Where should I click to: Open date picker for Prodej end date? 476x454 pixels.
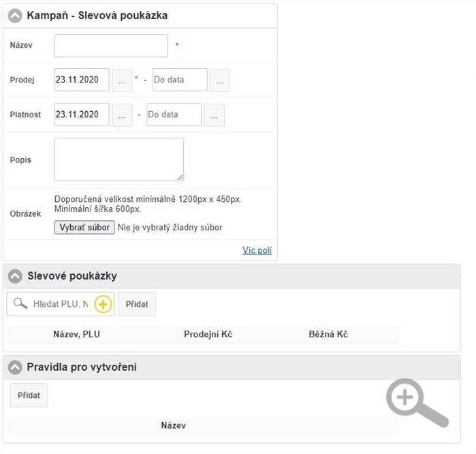[219, 80]
